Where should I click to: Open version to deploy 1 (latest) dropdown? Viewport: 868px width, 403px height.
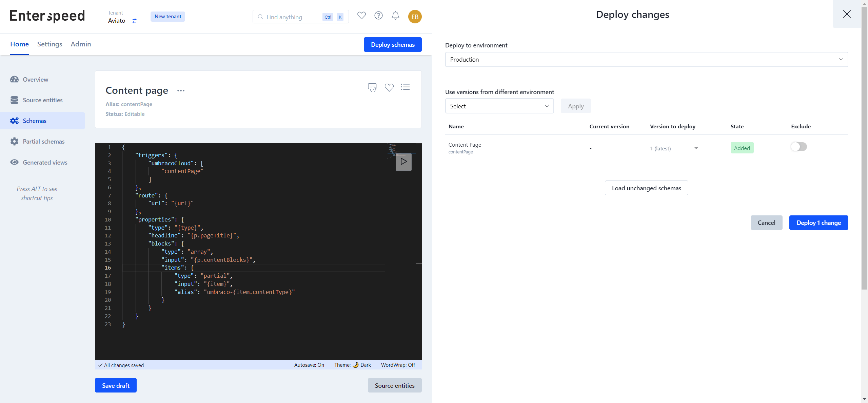(674, 148)
